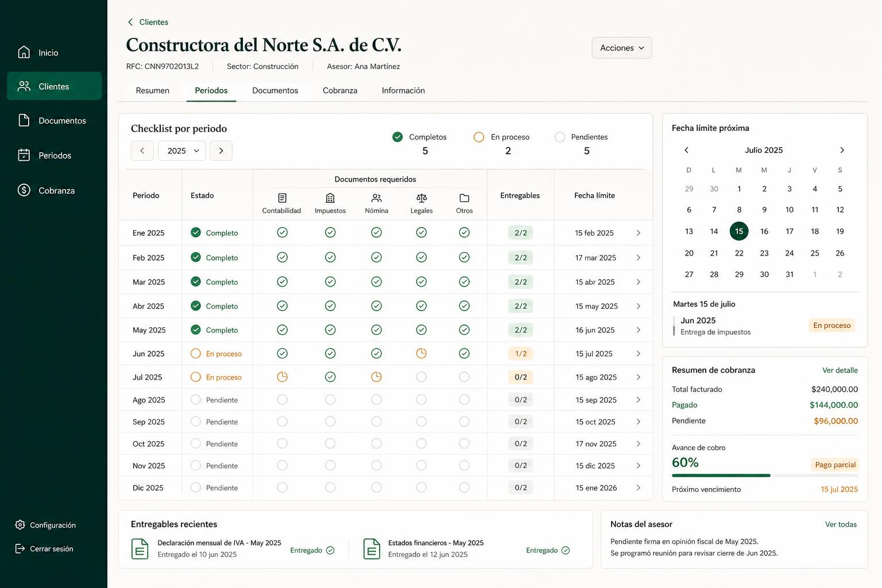The image size is (882, 588).
Task: Go back to Clientes breadcrumb link
Action: [x=148, y=22]
